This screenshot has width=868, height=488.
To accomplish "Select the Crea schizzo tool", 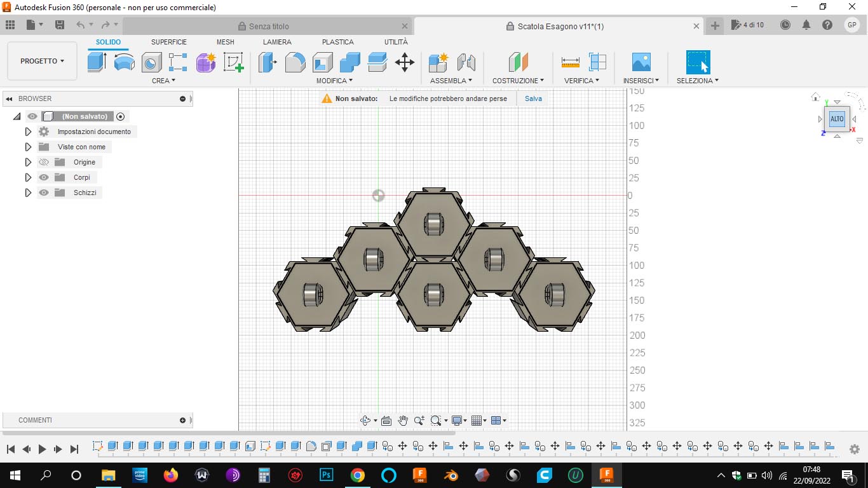I will (233, 62).
